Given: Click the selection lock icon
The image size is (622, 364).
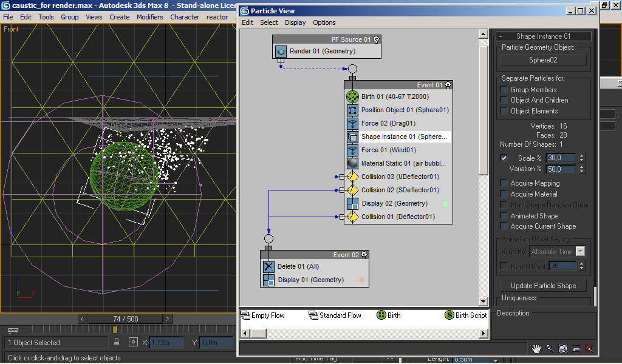Looking at the screenshot, I should click(x=116, y=342).
